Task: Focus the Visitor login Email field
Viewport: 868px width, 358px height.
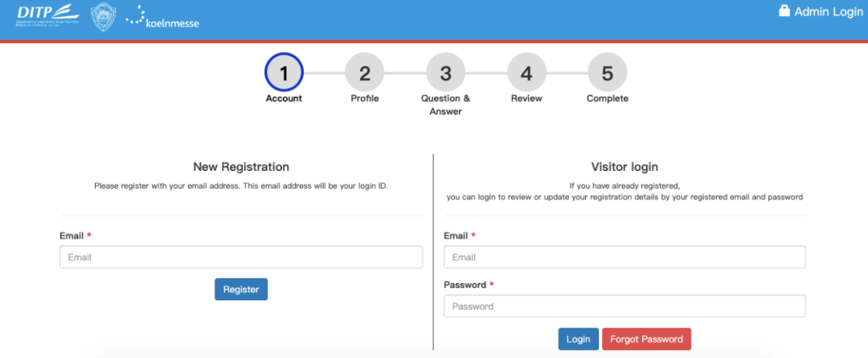Action: tap(624, 257)
